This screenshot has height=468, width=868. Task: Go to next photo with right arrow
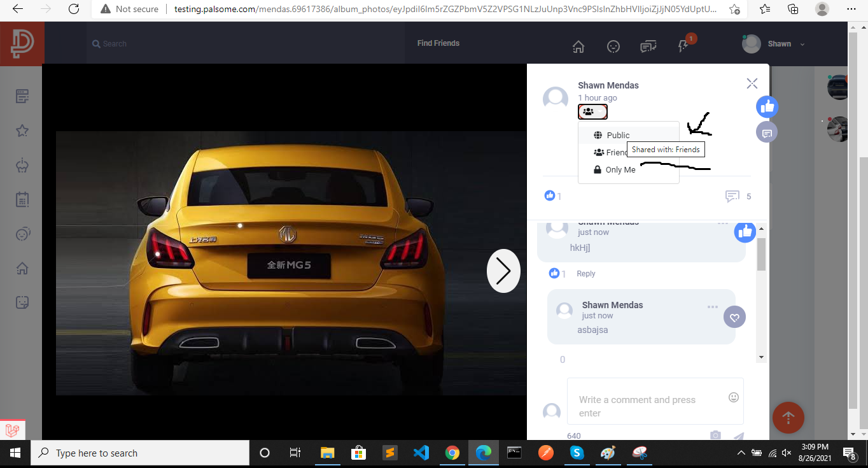[503, 271]
